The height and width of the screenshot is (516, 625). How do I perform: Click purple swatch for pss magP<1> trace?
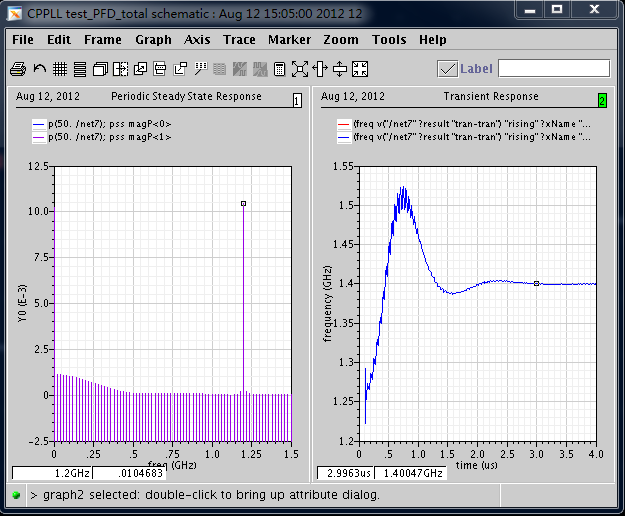tap(39, 137)
